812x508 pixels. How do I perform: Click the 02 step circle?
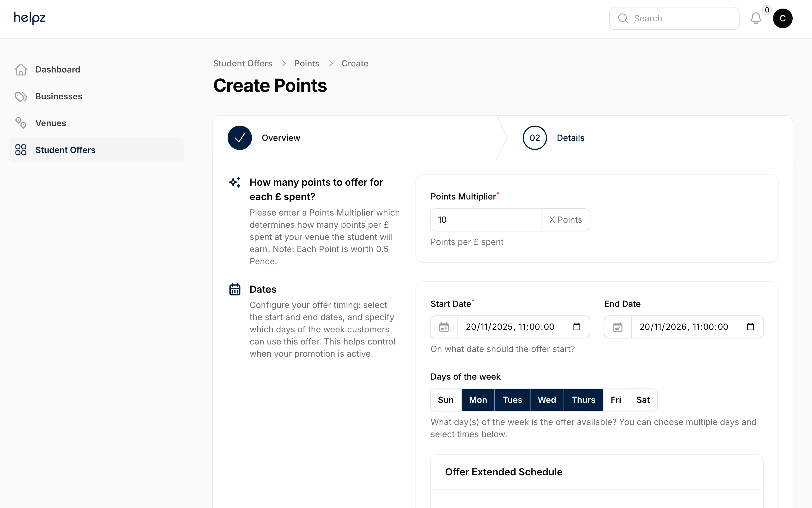pos(535,138)
